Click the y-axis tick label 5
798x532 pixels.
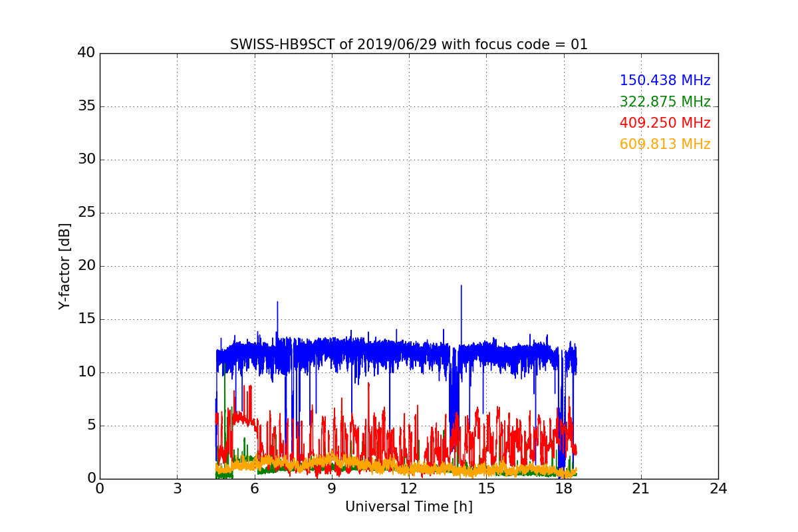click(x=90, y=426)
